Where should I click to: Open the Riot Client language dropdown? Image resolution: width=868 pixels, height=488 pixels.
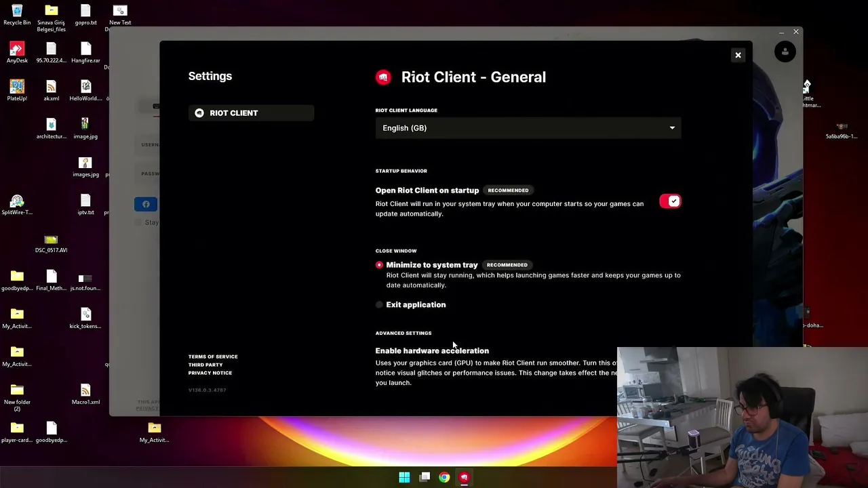coord(528,128)
